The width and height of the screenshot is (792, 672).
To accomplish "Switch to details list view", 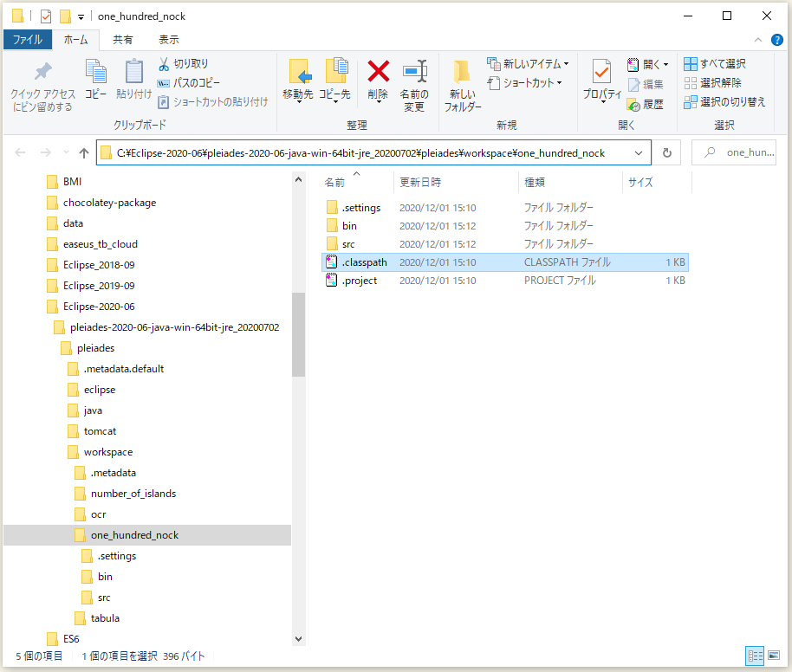I will point(756,656).
